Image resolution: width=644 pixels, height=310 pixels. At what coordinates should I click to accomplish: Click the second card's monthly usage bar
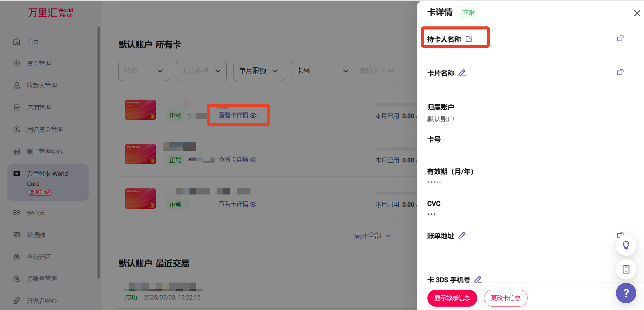(x=396, y=149)
